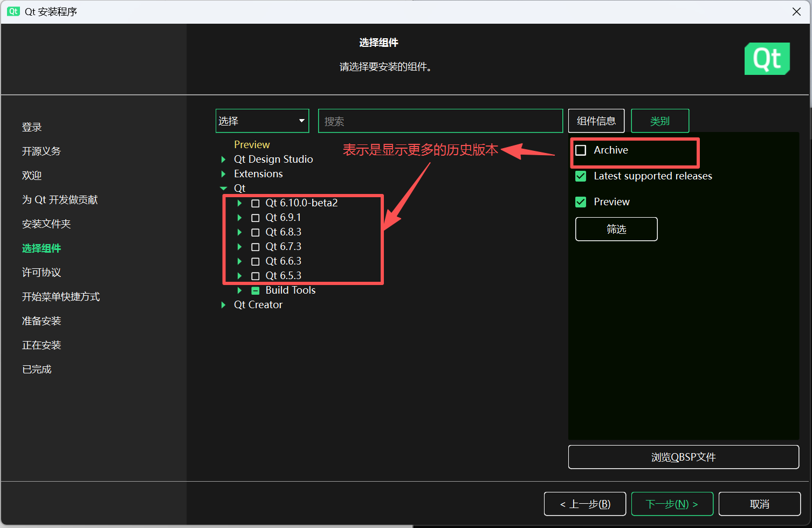Uncheck the Preview filter checkbox
The height and width of the screenshot is (528, 812).
point(581,202)
